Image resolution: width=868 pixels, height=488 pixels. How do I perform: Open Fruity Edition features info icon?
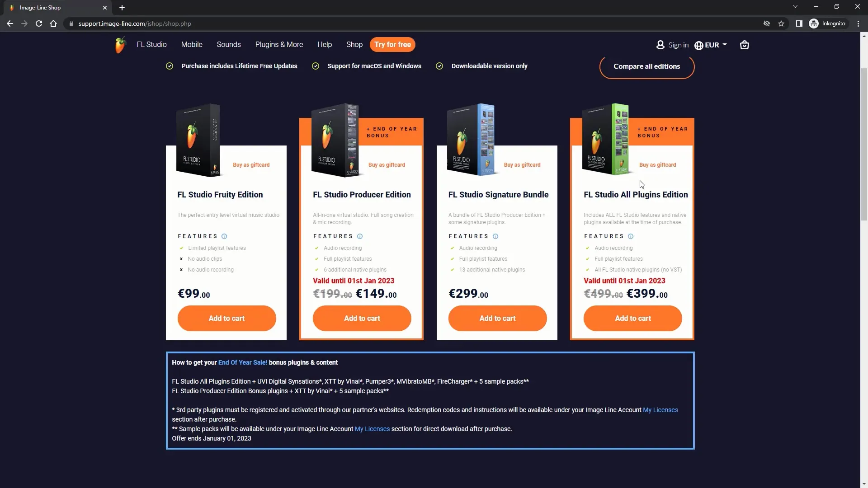[x=224, y=236]
